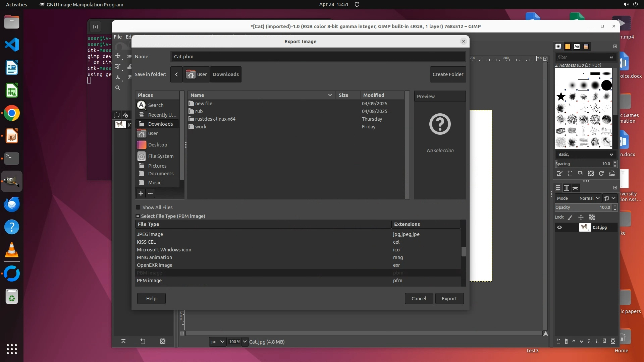The image size is (644, 362).
Task: Click the minus icon to remove a bookmark
Action: [x=150, y=193]
